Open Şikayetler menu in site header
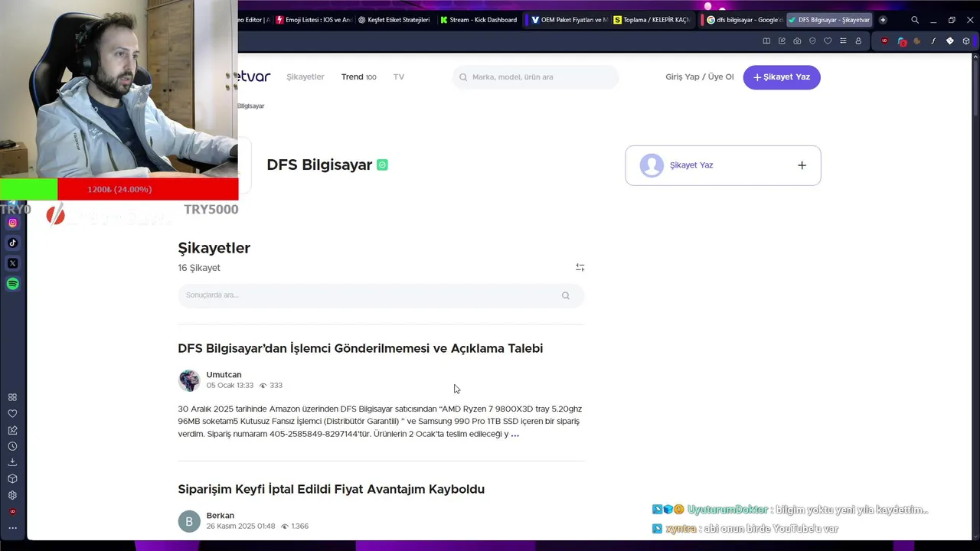 tap(305, 77)
